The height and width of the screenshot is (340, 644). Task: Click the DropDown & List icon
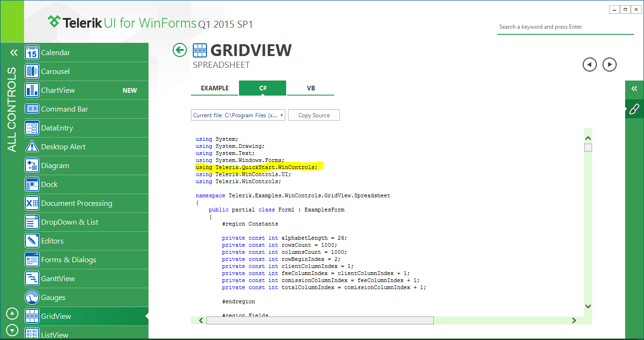(32, 222)
